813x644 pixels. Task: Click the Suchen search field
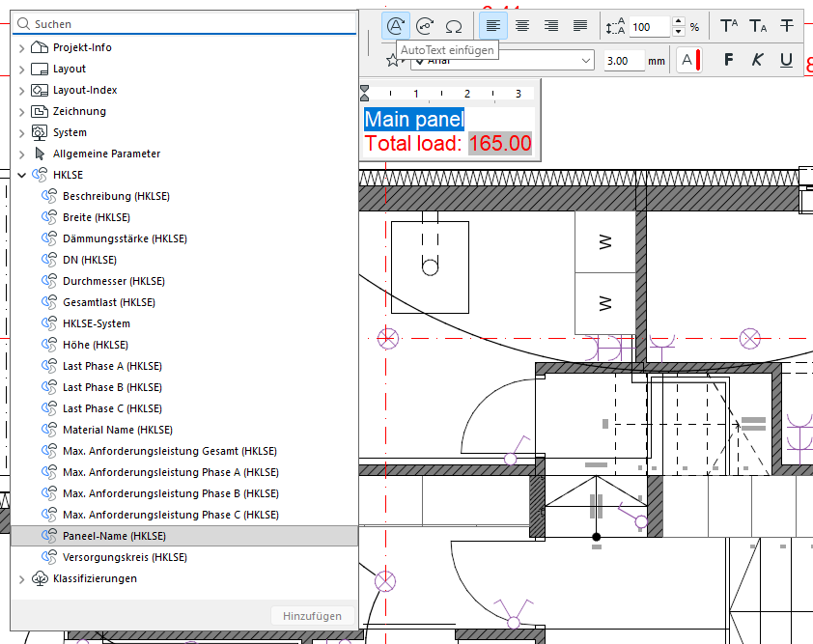point(184,24)
